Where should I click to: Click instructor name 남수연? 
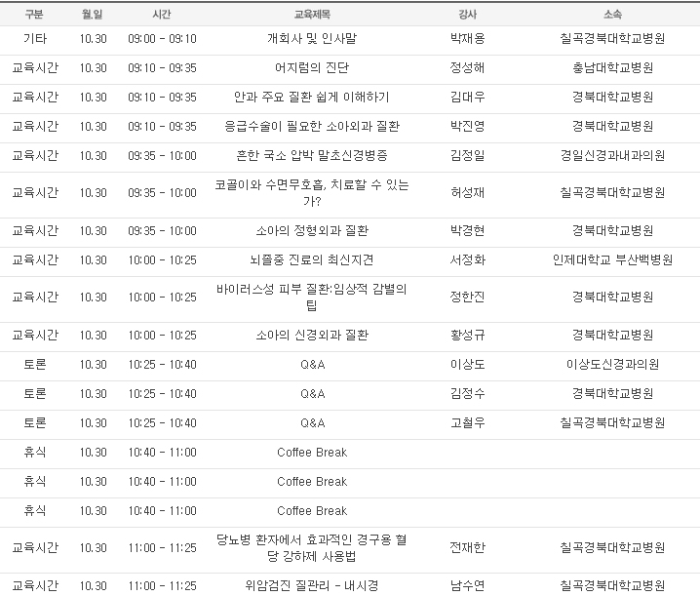coord(467,585)
